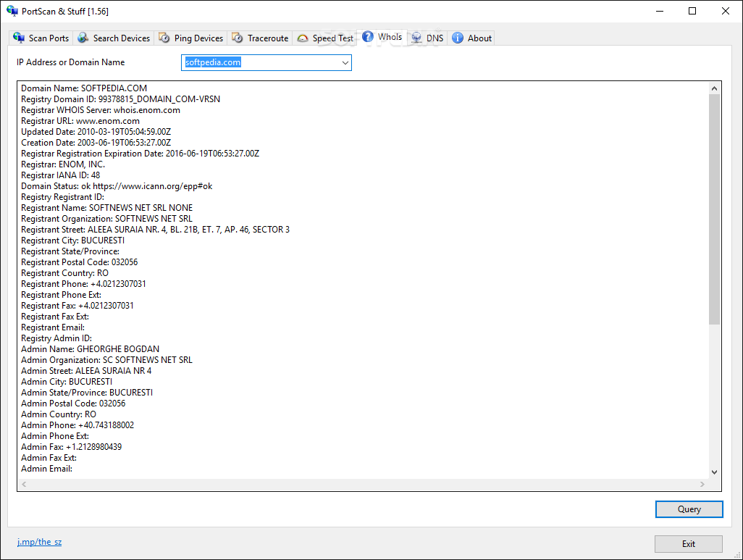Screen dimensions: 743x560
Task: Click the 'Registrant City: BUCURESTI' line
Action: pyautogui.click(x=72, y=241)
